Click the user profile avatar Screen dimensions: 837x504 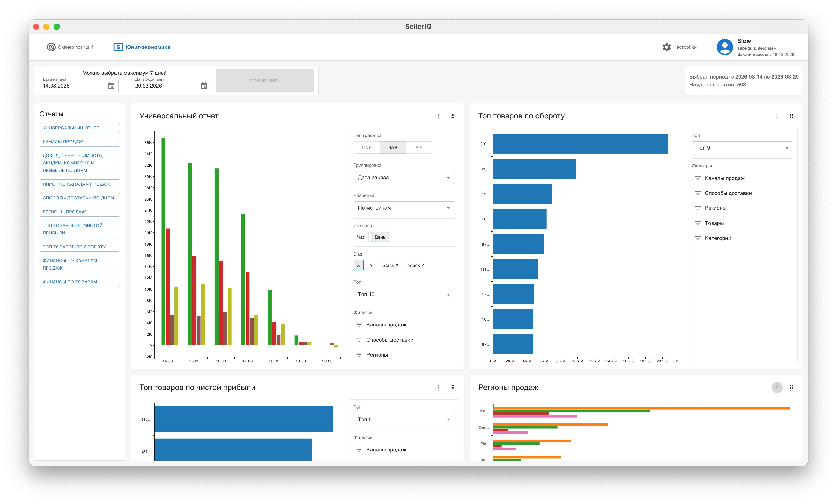[x=725, y=47]
